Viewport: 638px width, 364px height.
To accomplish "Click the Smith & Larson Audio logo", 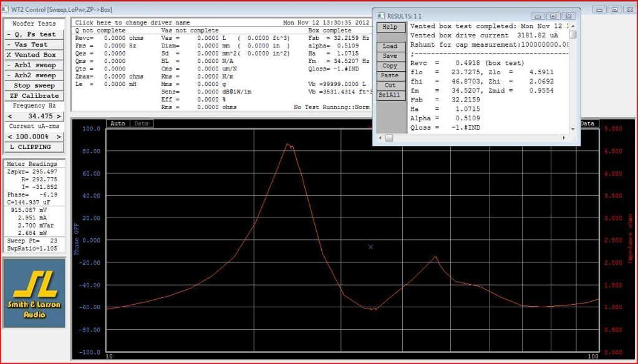I will [34, 293].
